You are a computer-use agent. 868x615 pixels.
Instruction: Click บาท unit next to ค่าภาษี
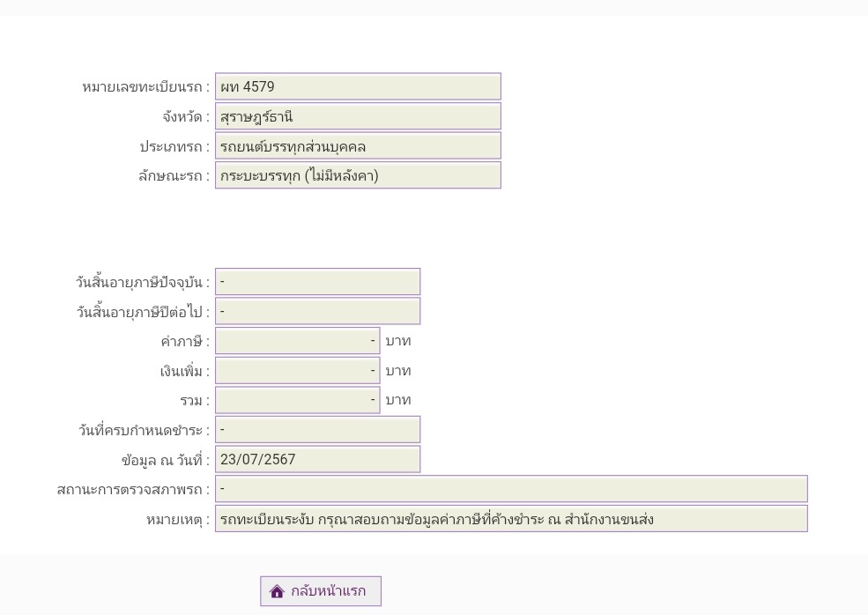tap(398, 341)
